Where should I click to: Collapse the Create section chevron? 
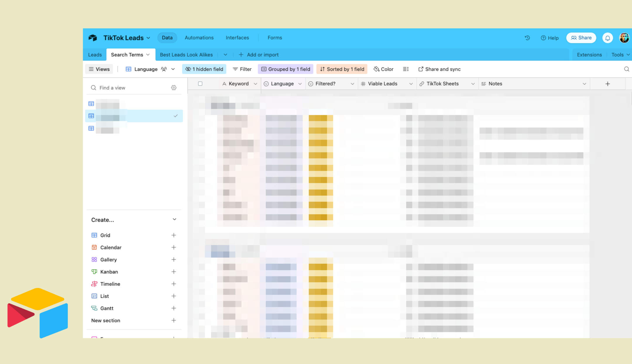pyautogui.click(x=174, y=219)
